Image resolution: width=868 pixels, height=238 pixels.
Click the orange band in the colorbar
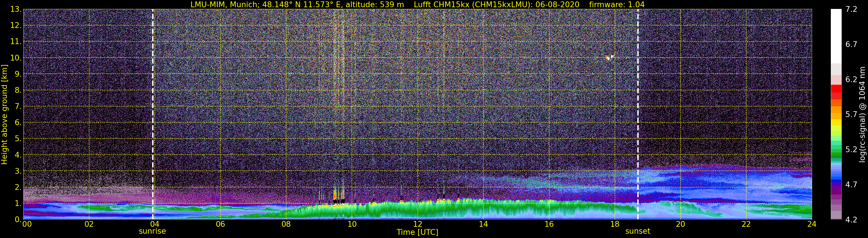tap(836, 109)
